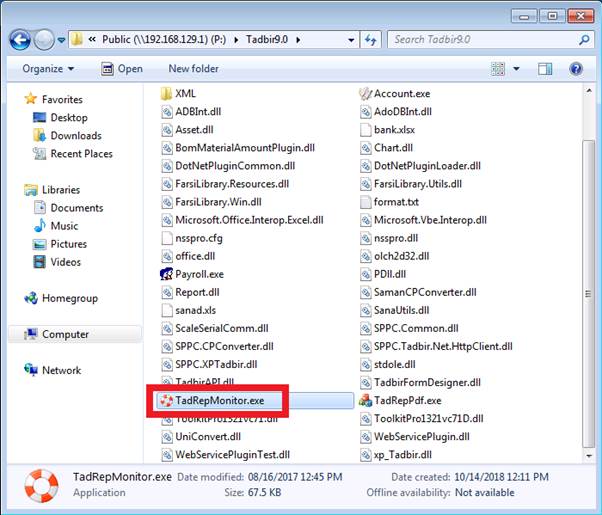Image resolution: width=602 pixels, height=515 pixels.
Task: Go back with the Back arrow button
Action: pyautogui.click(x=20, y=40)
